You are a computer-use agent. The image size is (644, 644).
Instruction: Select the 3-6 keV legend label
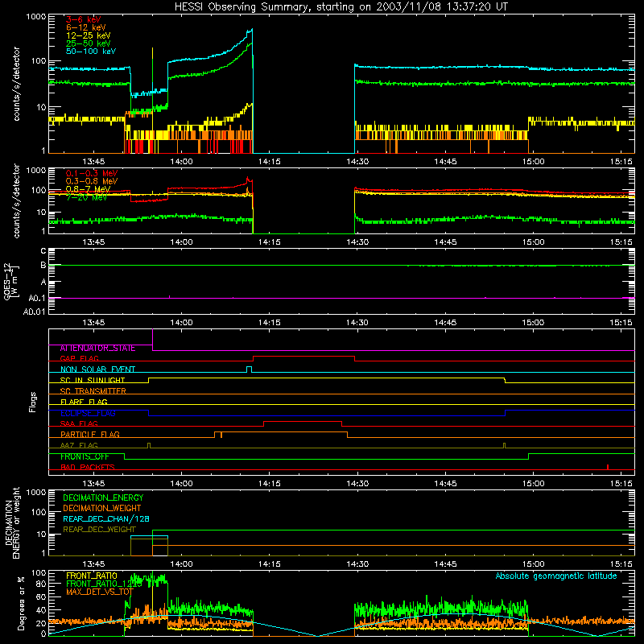[84, 19]
